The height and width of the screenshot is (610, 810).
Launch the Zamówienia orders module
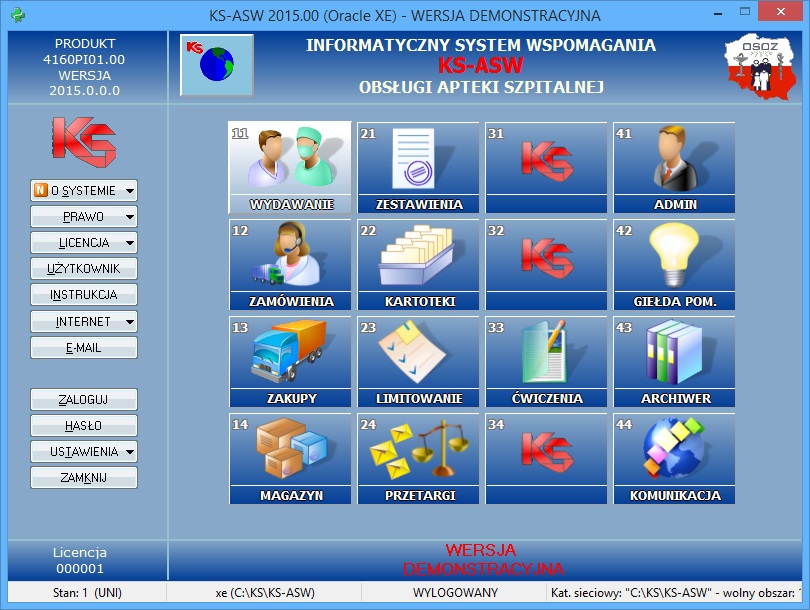point(290,264)
